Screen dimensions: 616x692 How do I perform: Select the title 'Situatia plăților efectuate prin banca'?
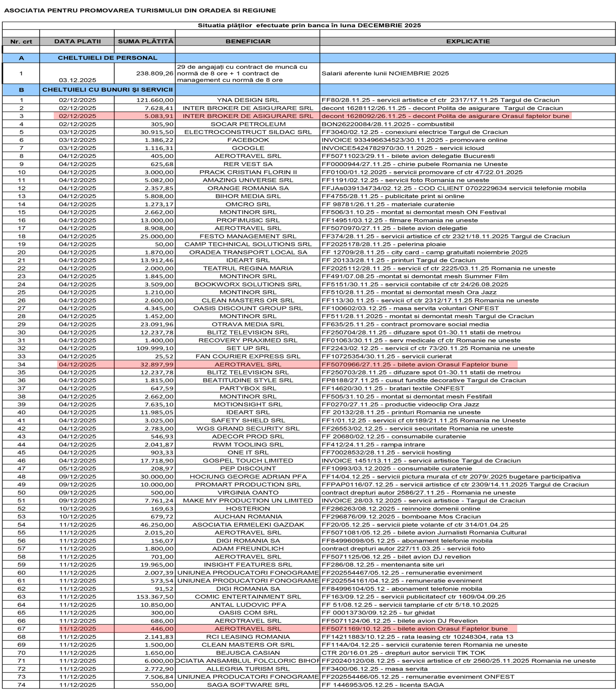point(309,25)
